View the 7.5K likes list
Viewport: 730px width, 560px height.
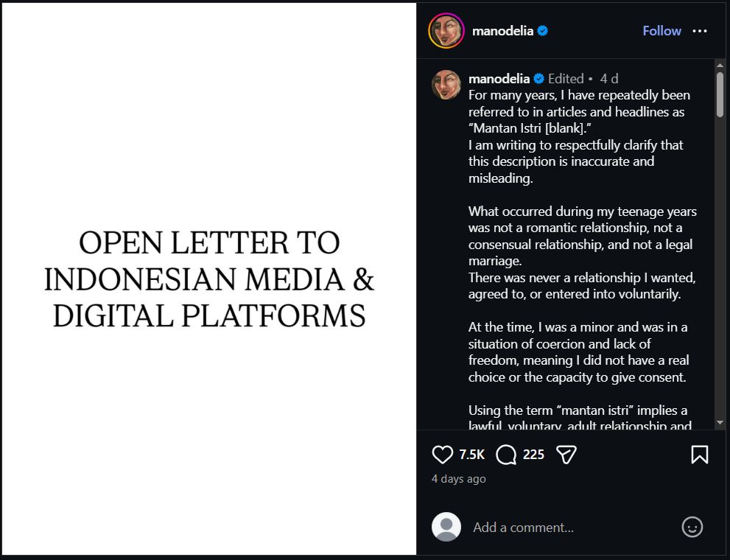471,455
